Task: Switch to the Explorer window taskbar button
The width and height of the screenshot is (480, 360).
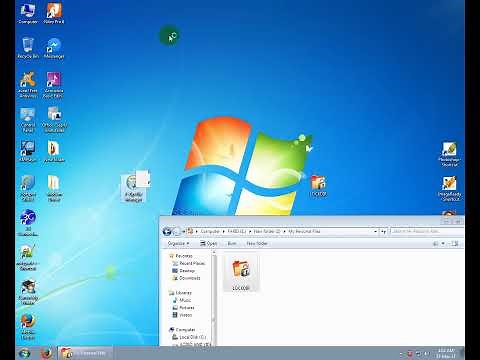Action: coord(85,353)
